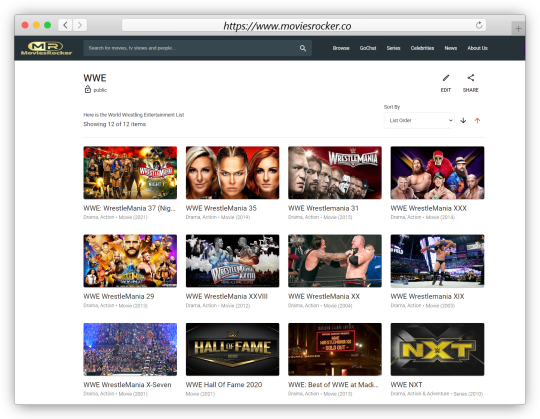Click the WWE Wrestlemania 31 title link

click(323, 208)
